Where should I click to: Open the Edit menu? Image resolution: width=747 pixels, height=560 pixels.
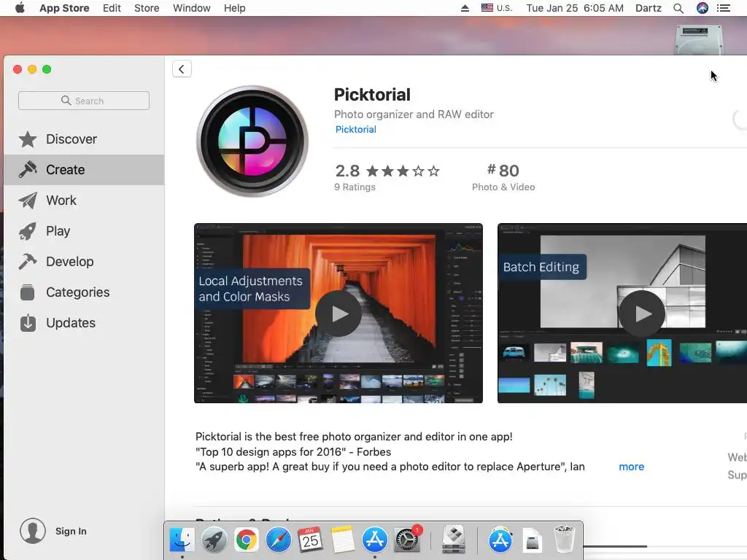(x=112, y=8)
